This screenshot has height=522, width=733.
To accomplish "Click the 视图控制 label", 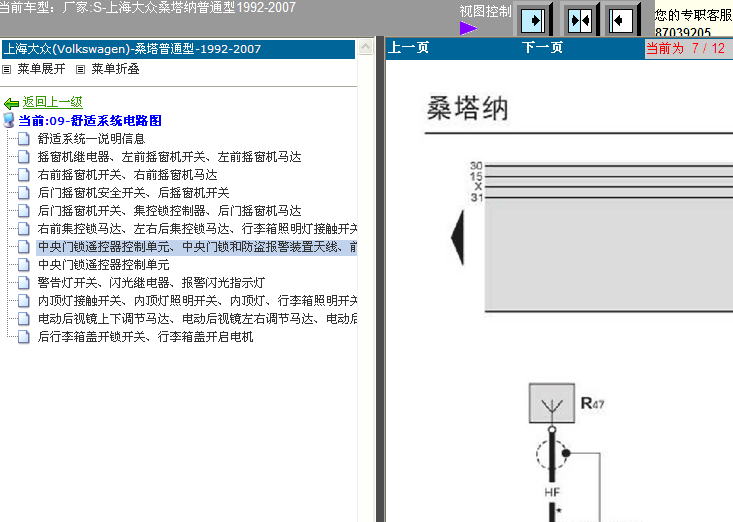I will coord(485,11).
